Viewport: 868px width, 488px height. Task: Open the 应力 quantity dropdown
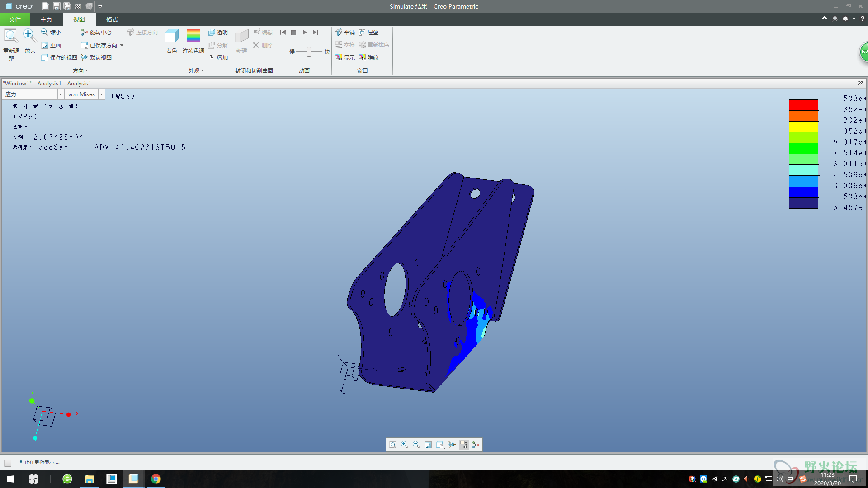[61, 94]
